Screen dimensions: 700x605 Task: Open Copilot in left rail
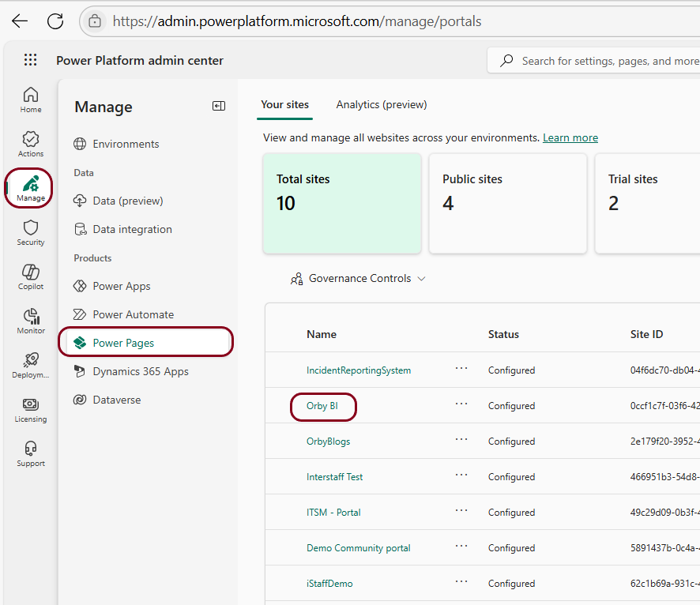point(30,276)
